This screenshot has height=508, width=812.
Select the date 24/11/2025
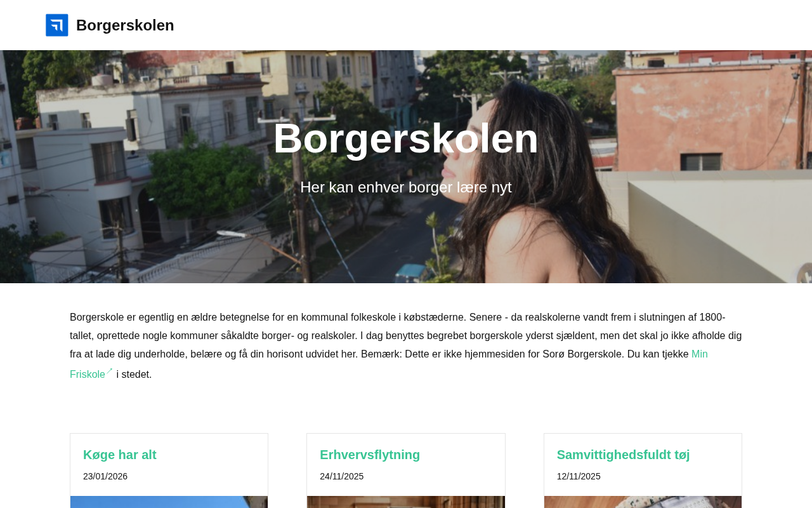click(x=342, y=476)
